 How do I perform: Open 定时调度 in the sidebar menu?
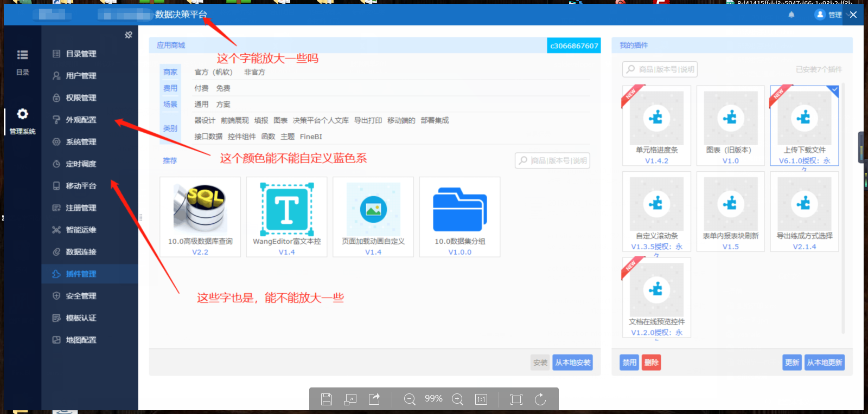(x=90, y=164)
